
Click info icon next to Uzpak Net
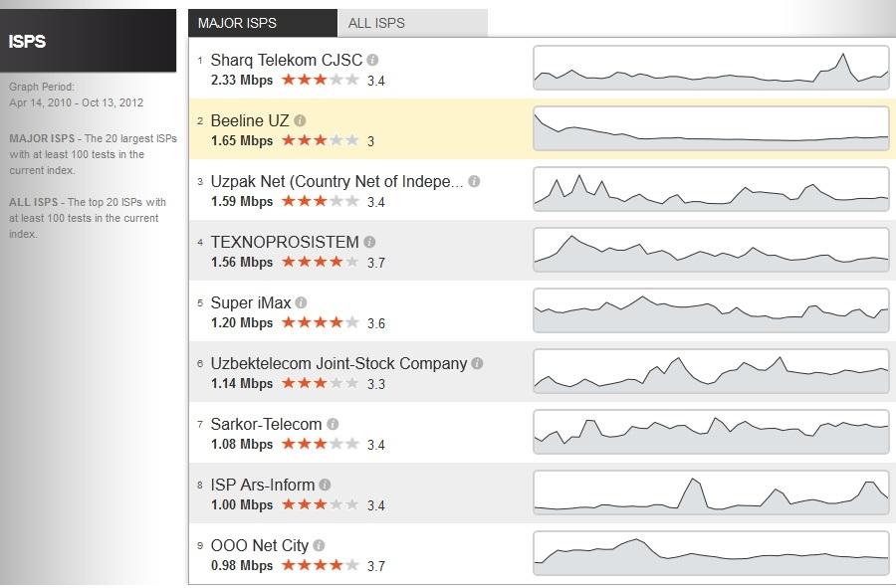[x=474, y=181]
